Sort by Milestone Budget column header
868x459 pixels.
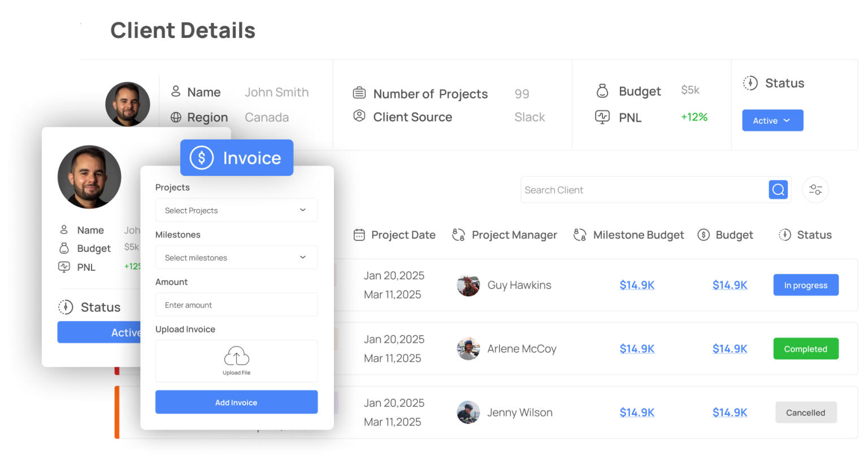pos(638,235)
